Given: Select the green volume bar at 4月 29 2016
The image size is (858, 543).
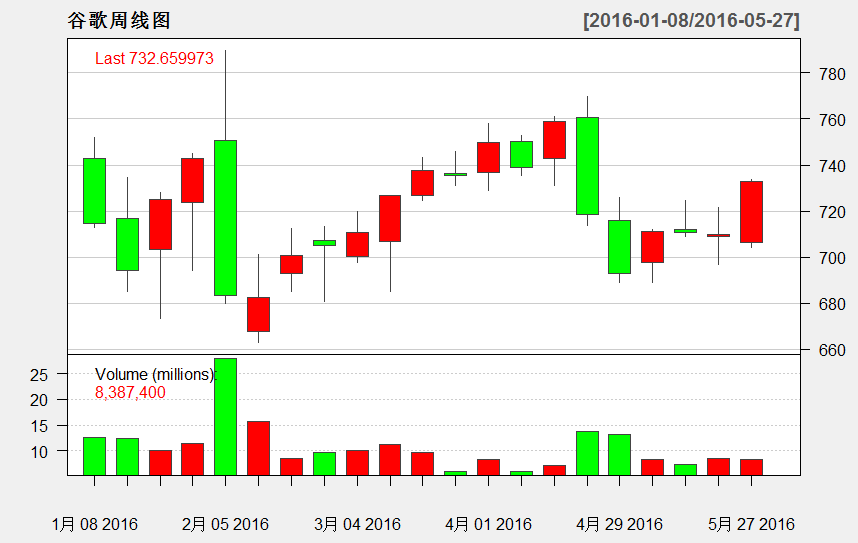Looking at the screenshot, I should click(619, 454).
